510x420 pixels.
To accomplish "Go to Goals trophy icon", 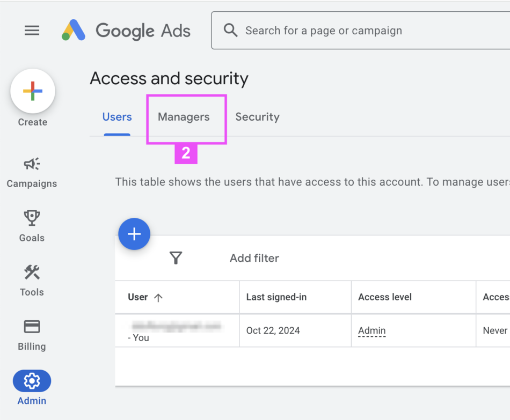I will point(32,217).
